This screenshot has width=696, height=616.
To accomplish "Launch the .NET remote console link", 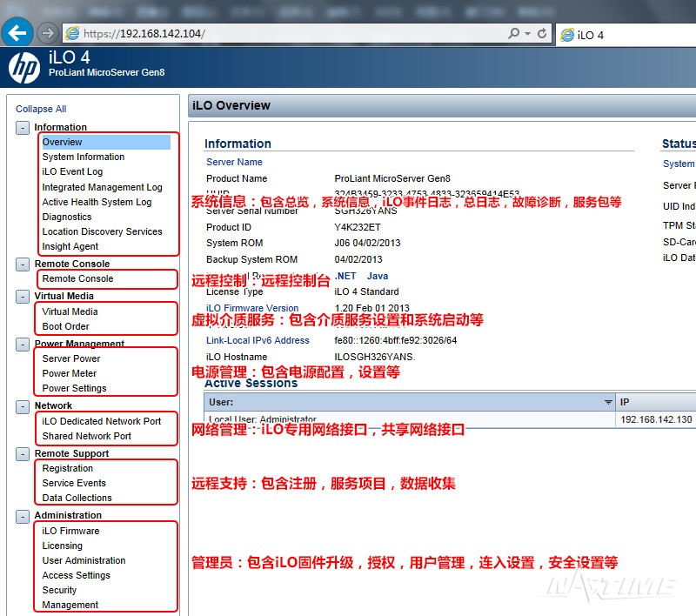I will pos(345,276).
